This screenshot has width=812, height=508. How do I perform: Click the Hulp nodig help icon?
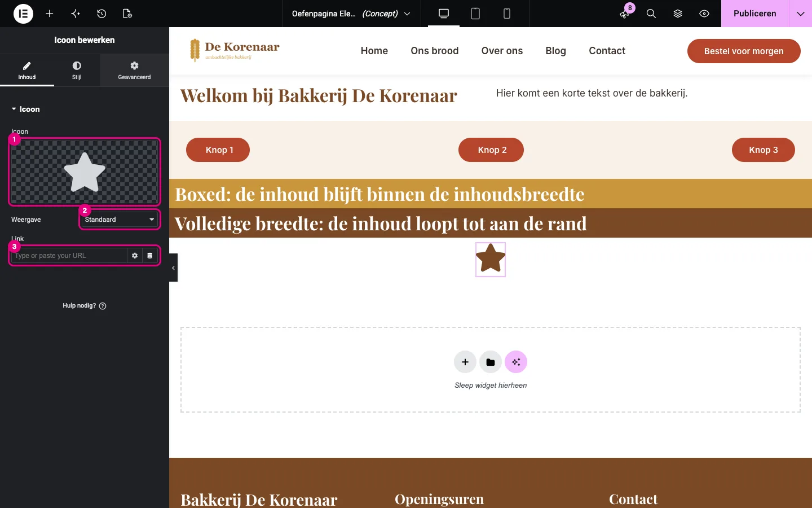point(103,306)
